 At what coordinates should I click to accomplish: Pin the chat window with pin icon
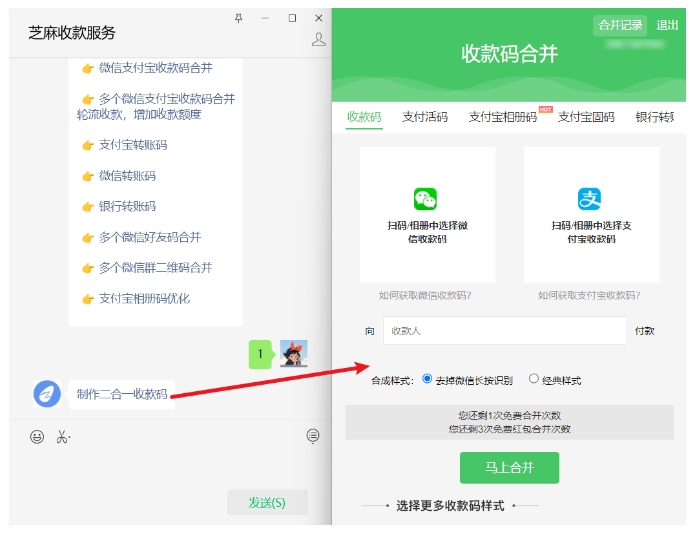click(x=238, y=18)
